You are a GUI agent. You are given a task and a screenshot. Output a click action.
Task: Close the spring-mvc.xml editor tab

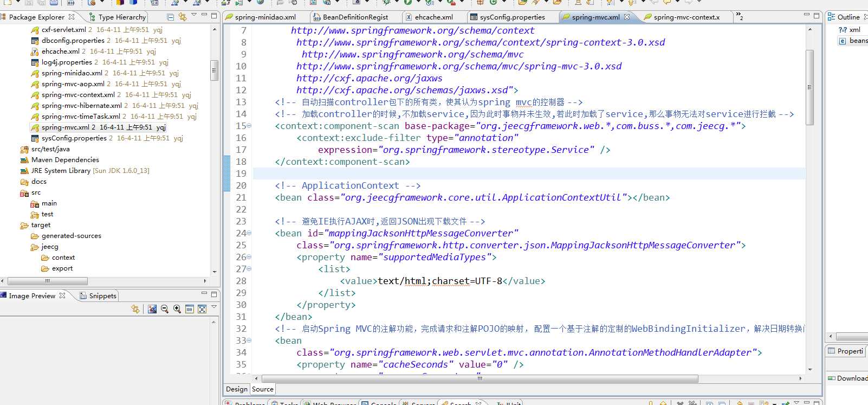click(x=627, y=17)
